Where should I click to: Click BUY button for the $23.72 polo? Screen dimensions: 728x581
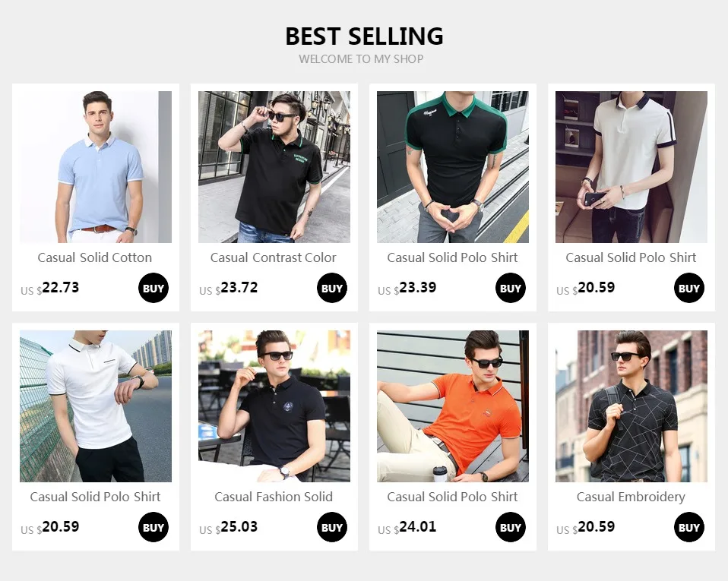[332, 288]
